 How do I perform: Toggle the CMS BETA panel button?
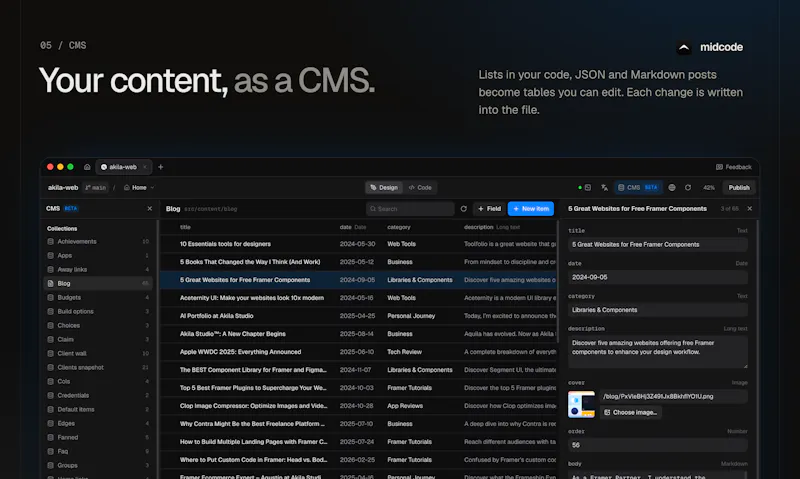[x=638, y=188]
